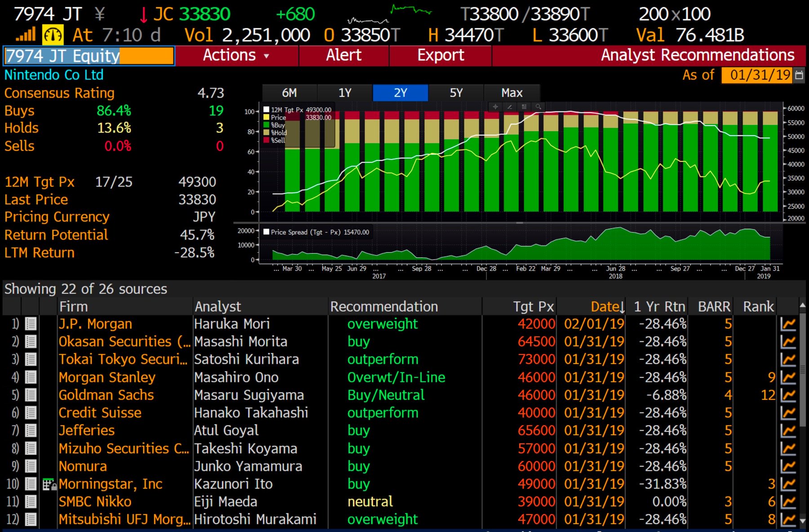This screenshot has width=809, height=532.
Task: Click the green %Buy legend swatch
Action: coord(267,125)
